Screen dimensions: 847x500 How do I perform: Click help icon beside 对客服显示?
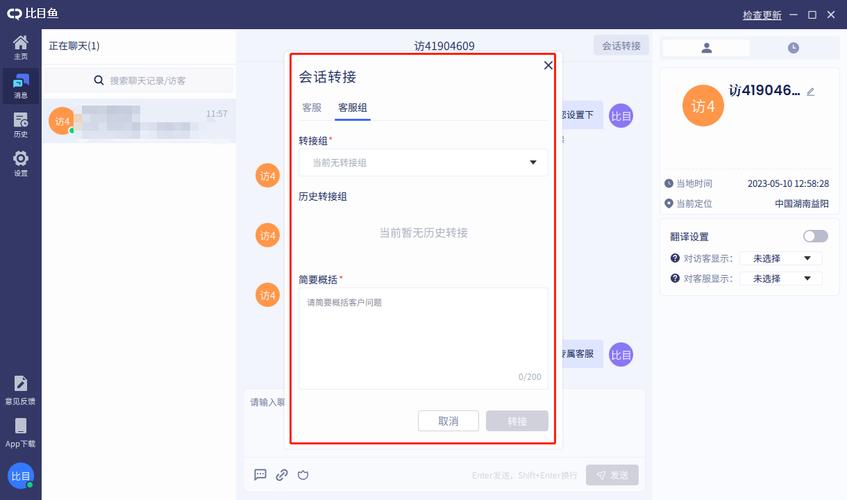pyautogui.click(x=675, y=278)
